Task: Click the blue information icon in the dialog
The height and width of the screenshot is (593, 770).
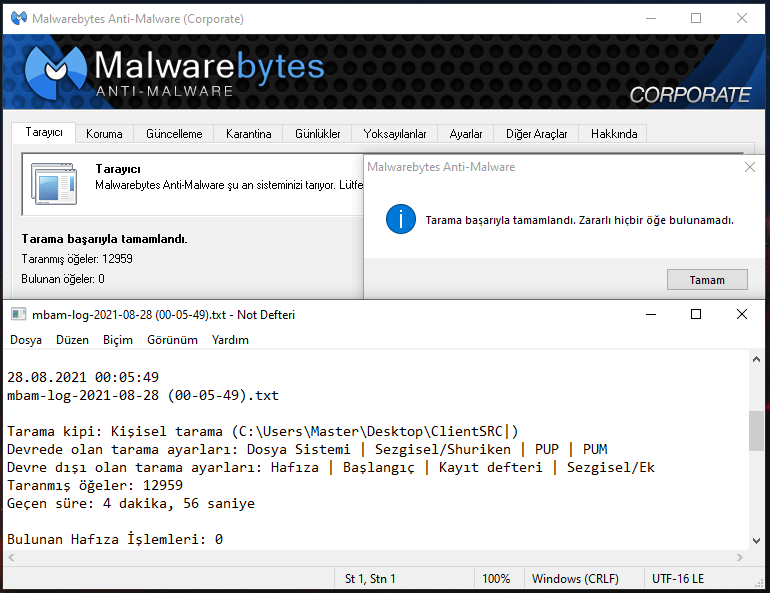Action: (401, 219)
